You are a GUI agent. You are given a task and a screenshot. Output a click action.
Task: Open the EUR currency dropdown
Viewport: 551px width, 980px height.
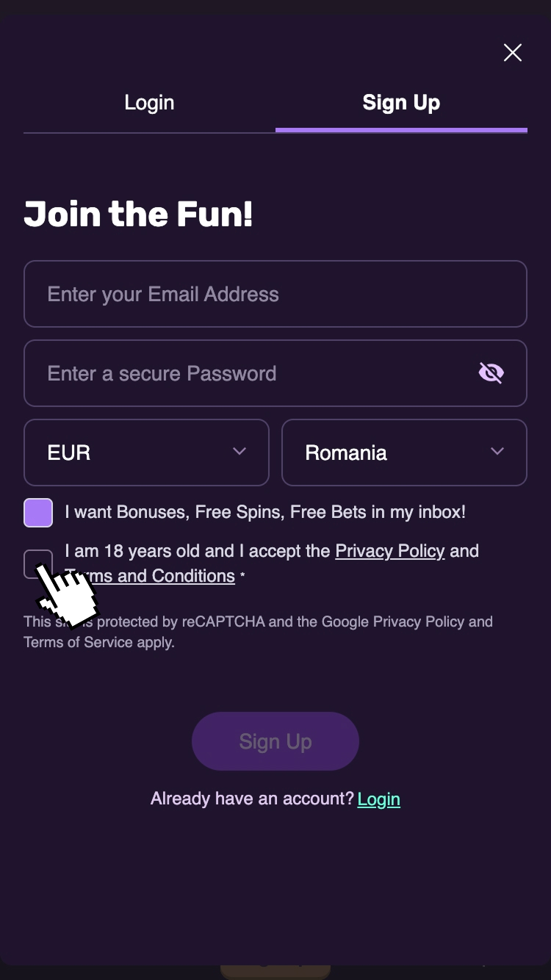click(x=146, y=453)
